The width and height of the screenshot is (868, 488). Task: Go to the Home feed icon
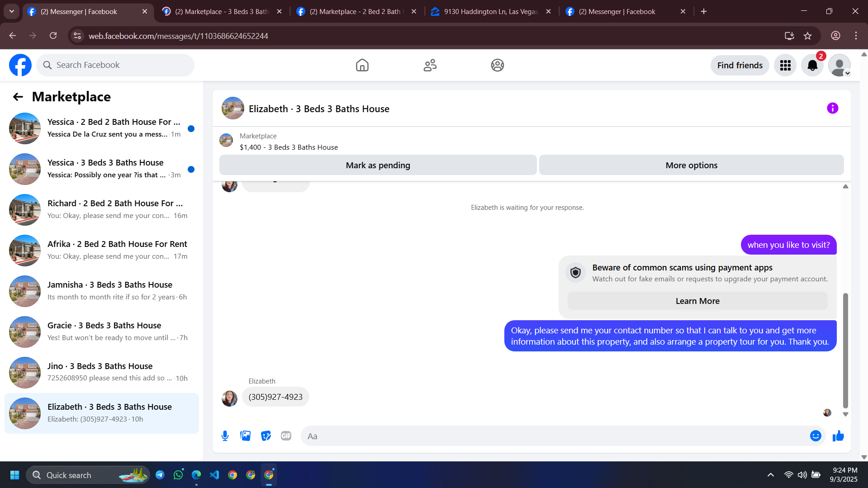tap(362, 65)
